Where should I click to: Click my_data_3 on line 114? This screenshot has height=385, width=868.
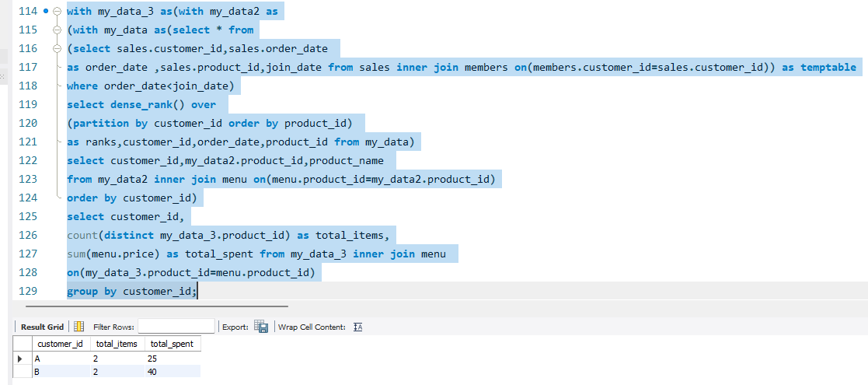tap(126, 12)
